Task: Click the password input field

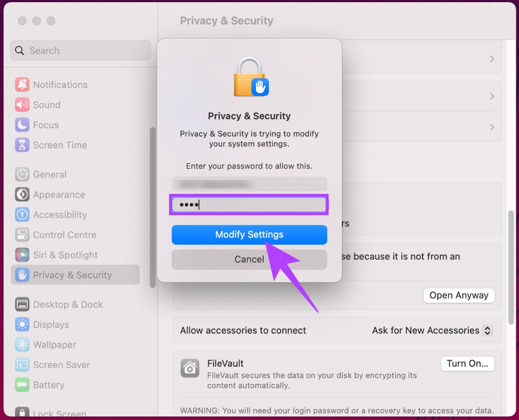Action: [249, 205]
